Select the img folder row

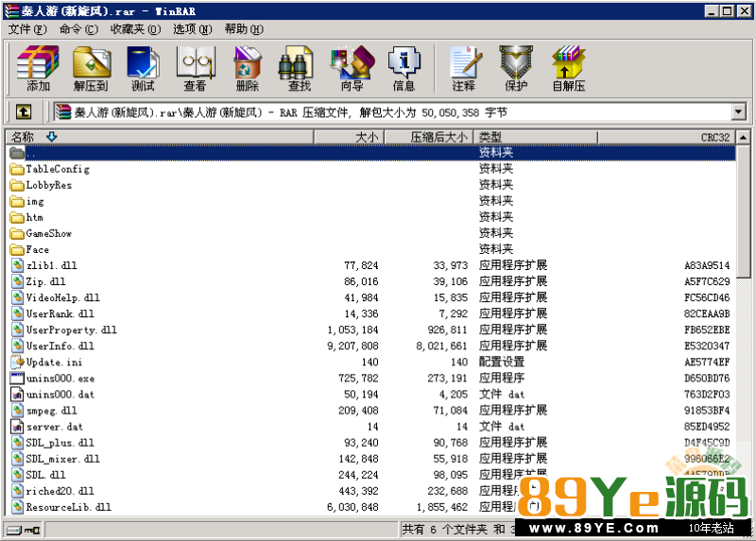click(x=371, y=201)
